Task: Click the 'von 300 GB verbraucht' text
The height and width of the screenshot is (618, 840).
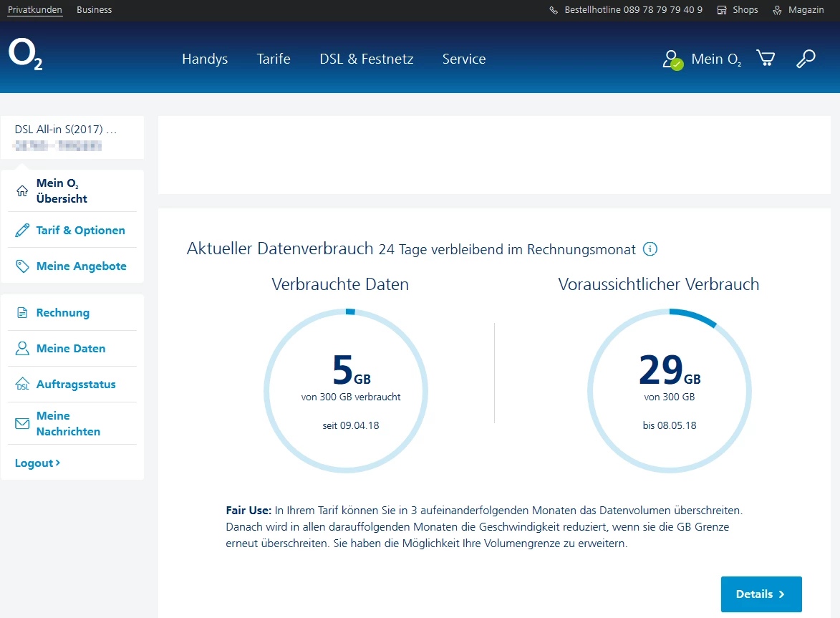Action: click(x=351, y=397)
